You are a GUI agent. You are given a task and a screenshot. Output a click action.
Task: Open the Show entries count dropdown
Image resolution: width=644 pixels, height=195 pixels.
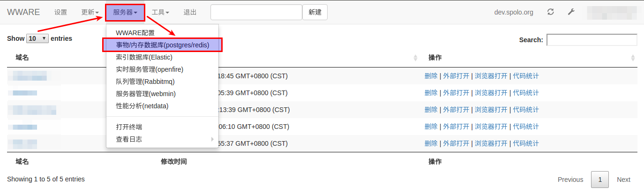(x=38, y=38)
